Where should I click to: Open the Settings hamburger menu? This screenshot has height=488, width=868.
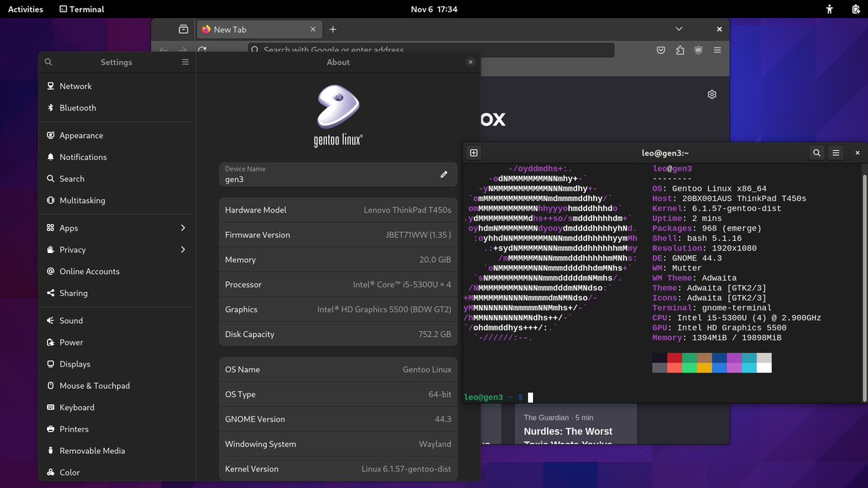point(185,62)
